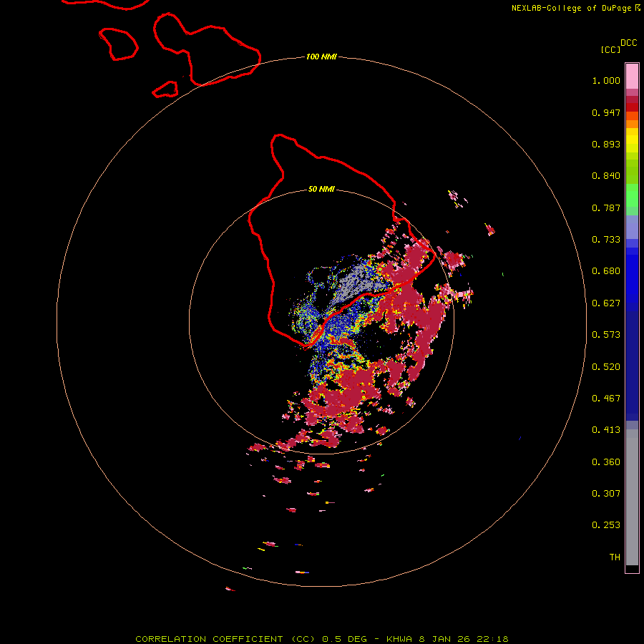This screenshot has width=644, height=644.
Task: Click the 1.000 colorbar value
Action: [606, 80]
